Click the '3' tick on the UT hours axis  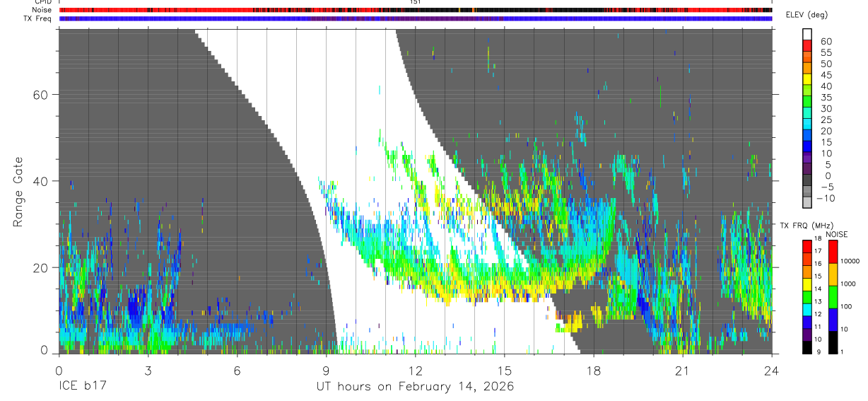tap(148, 370)
